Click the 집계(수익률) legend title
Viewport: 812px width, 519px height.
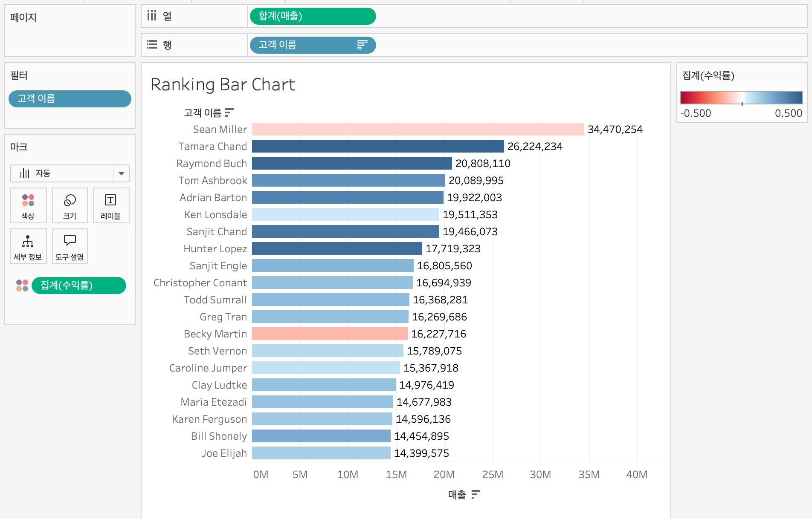(x=708, y=76)
